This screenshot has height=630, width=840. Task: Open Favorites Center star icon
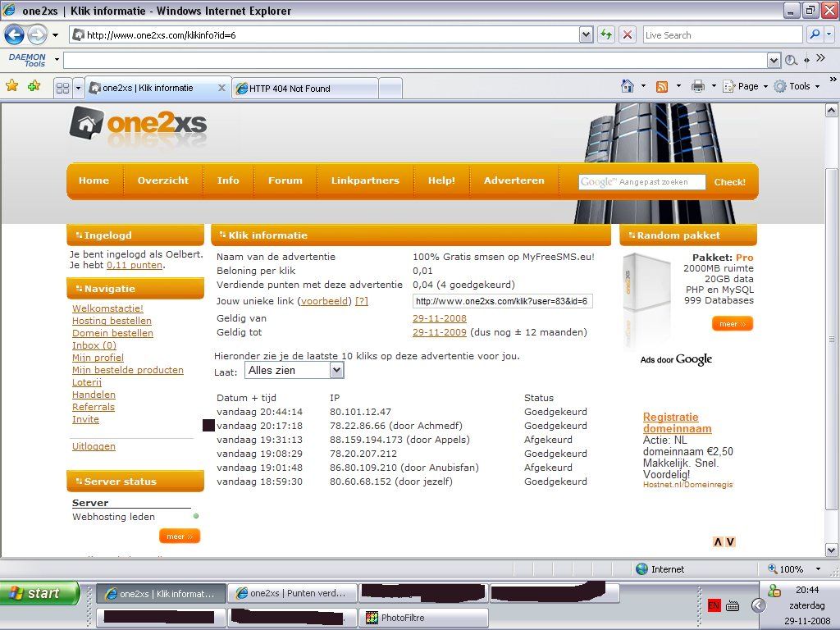pos(11,86)
